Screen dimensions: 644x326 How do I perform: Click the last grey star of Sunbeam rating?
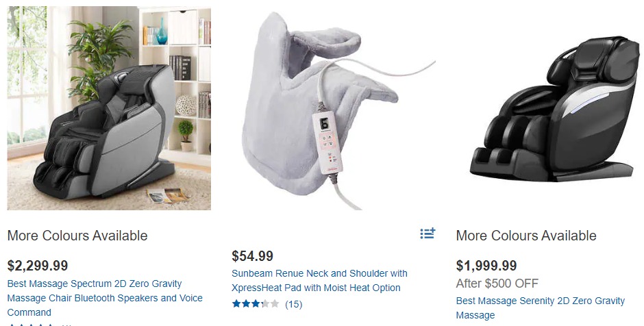point(274,304)
